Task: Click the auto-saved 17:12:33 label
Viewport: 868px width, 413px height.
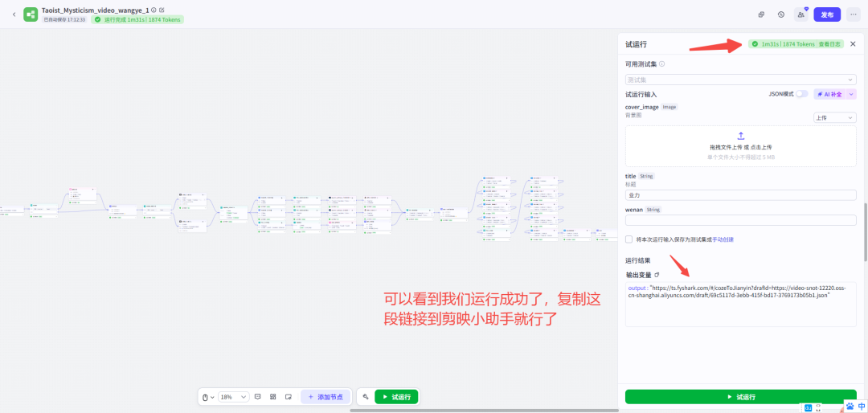Action: [65, 19]
